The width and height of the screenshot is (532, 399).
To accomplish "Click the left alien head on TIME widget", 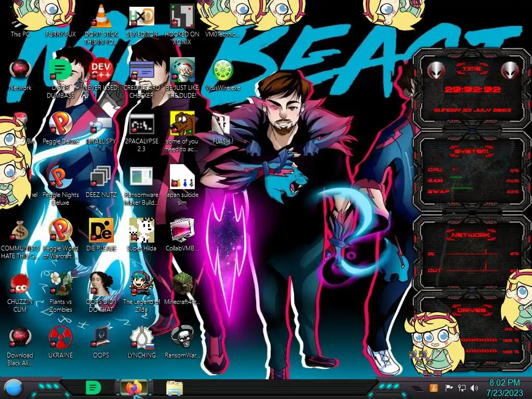I will tap(436, 71).
